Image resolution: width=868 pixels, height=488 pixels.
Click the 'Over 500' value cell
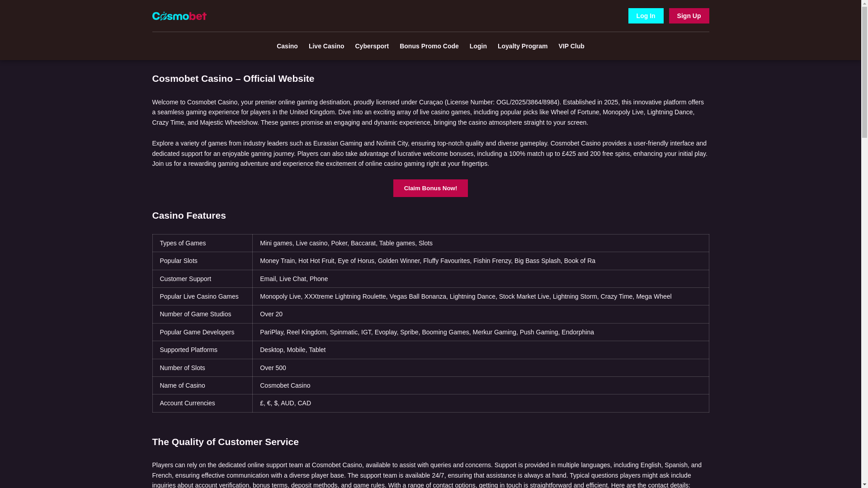tap(481, 368)
